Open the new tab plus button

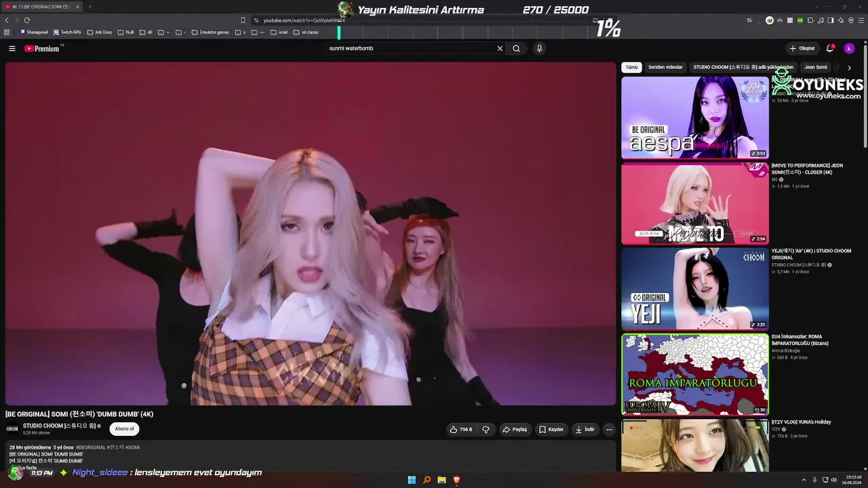90,7
